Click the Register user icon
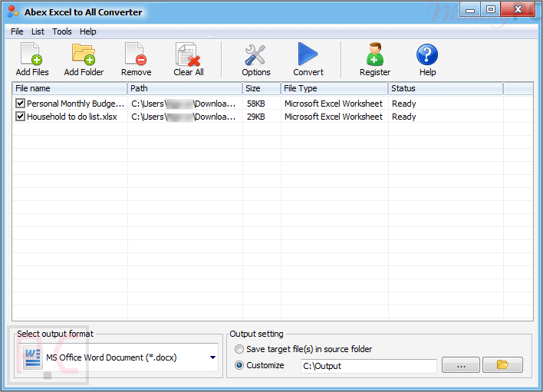Image resolution: width=543 pixels, height=392 pixels. [x=375, y=54]
